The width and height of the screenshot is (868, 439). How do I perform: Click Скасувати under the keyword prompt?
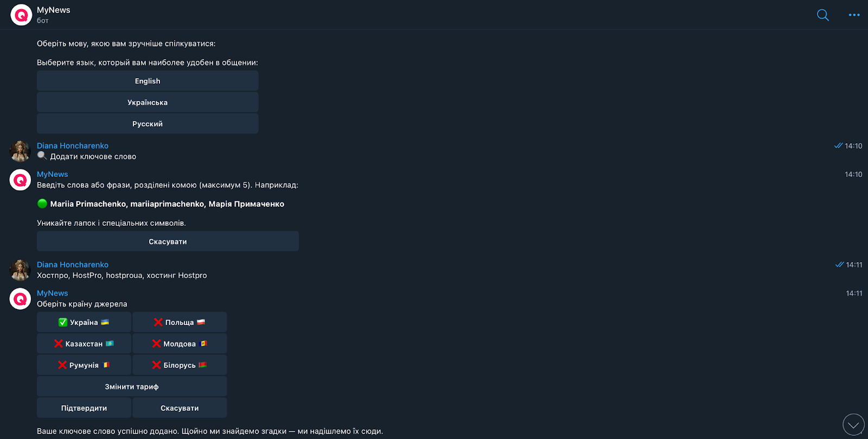pyautogui.click(x=168, y=241)
